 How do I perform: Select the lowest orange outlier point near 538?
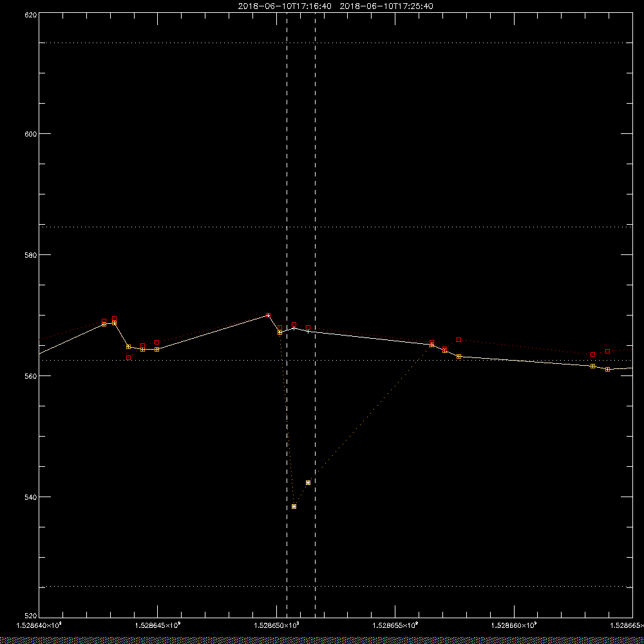click(x=294, y=506)
